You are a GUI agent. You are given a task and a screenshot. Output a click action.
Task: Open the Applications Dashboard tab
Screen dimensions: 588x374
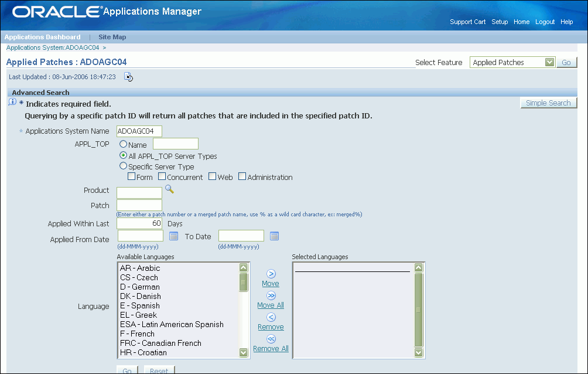[42, 37]
